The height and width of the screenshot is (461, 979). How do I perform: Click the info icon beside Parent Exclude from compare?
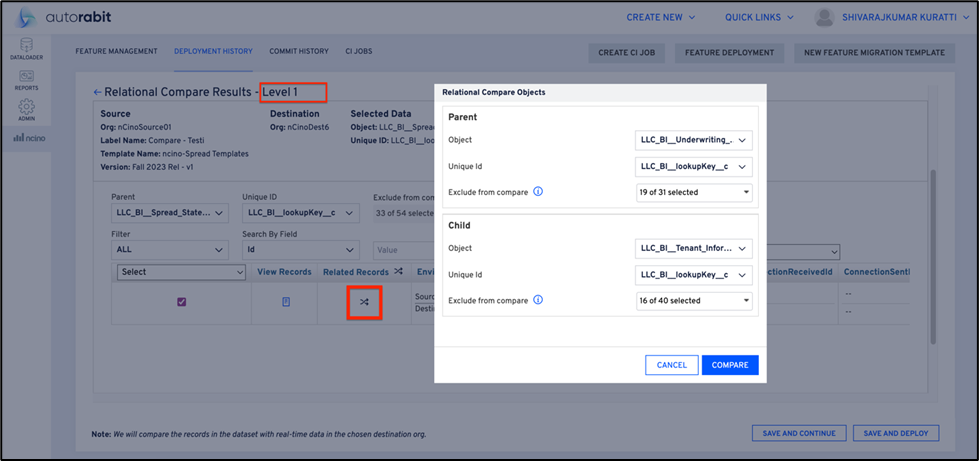click(538, 191)
